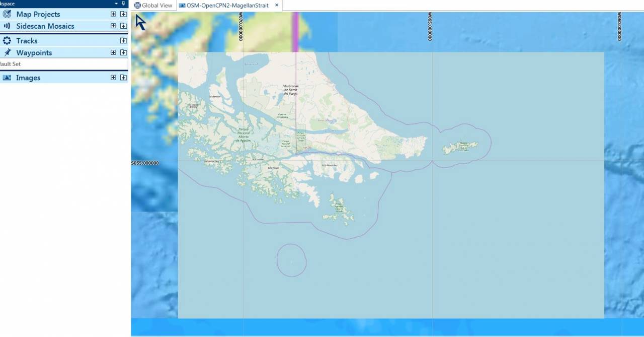Viewport: 644px width, 337px height.
Task: Expand Images with the small plus box
Action: pyautogui.click(x=114, y=78)
